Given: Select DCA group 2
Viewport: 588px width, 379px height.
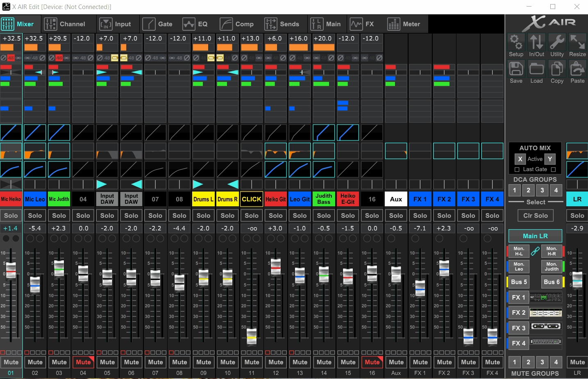Looking at the screenshot, I should (529, 190).
